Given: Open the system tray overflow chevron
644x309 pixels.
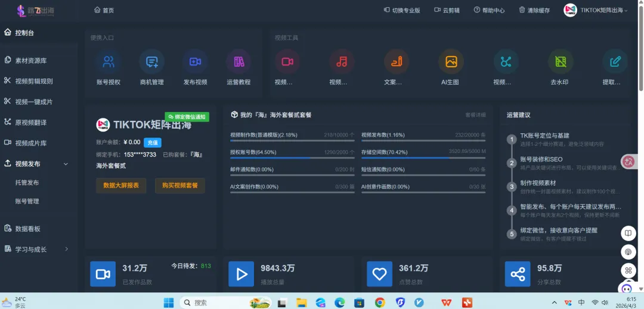Looking at the screenshot, I should click(555, 302).
